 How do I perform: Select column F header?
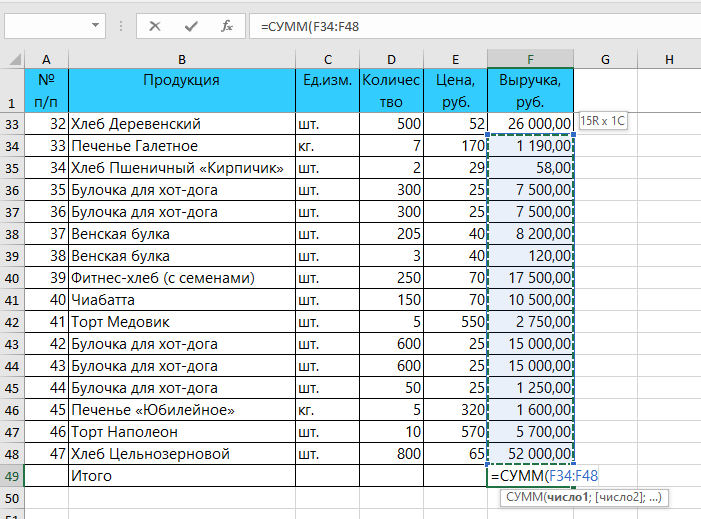530,59
